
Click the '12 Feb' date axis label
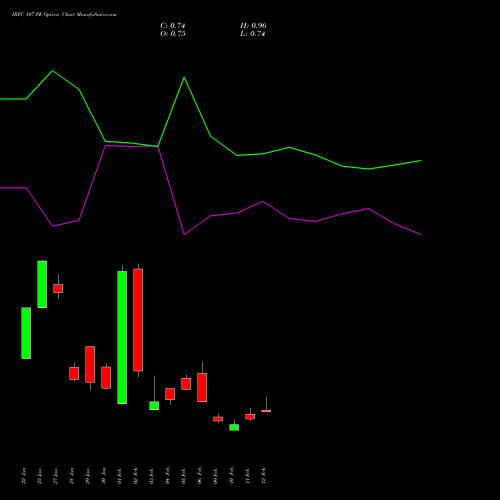point(264,476)
